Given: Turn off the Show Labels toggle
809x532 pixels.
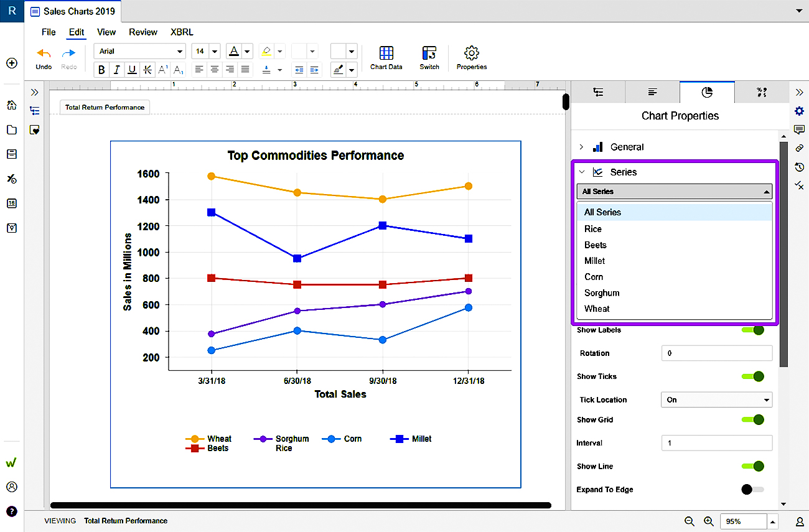Looking at the screenshot, I should [x=752, y=330].
